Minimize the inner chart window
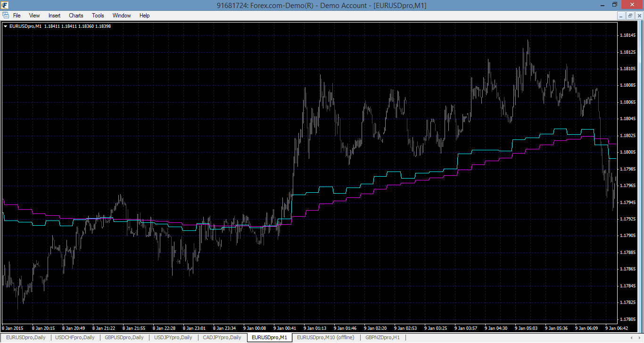Image resolution: width=644 pixels, height=343 pixels. tap(621, 16)
